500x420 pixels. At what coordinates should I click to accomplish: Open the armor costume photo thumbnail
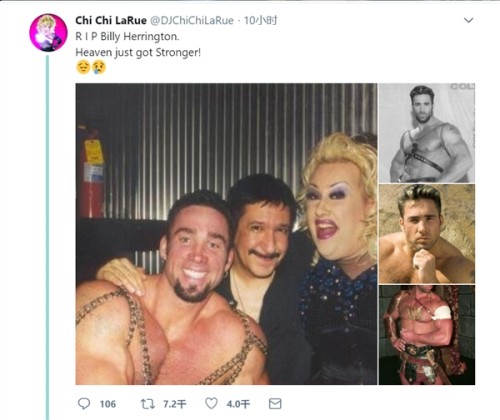427,335
